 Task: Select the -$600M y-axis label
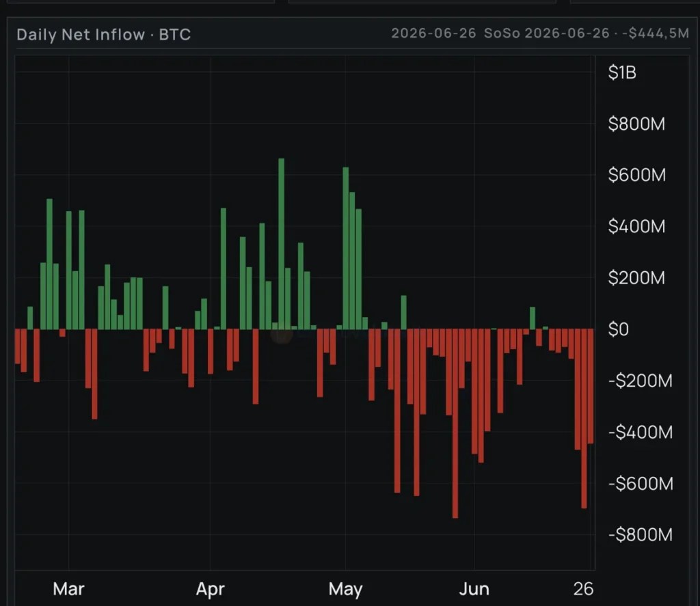coord(640,483)
